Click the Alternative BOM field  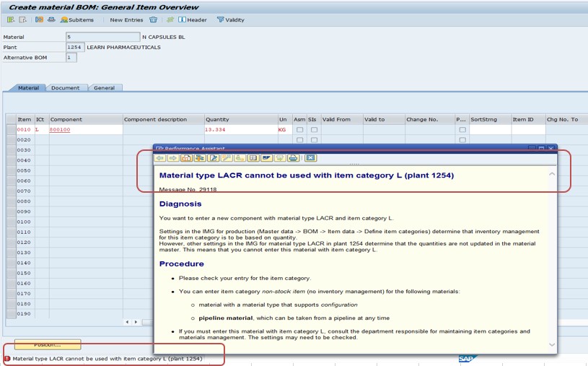click(x=71, y=58)
